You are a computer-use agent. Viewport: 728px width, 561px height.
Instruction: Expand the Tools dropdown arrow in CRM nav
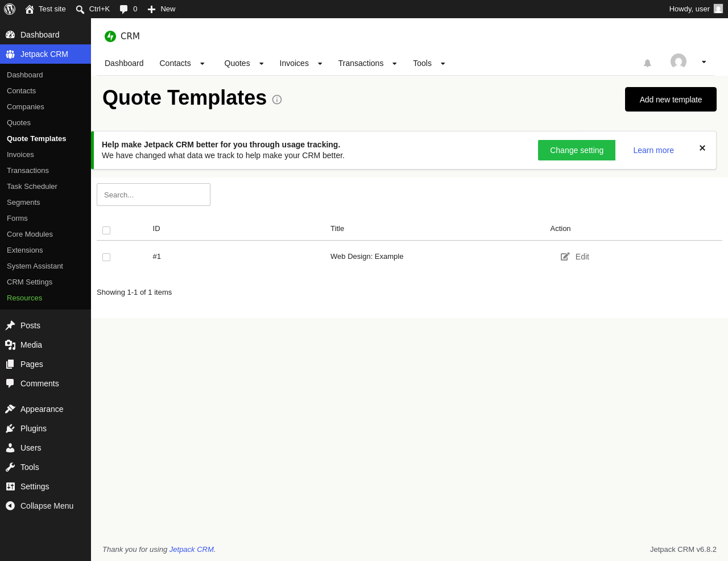(x=443, y=64)
